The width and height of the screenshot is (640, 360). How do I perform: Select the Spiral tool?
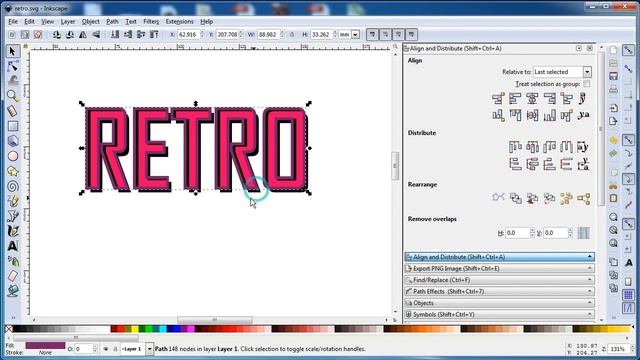point(13,187)
